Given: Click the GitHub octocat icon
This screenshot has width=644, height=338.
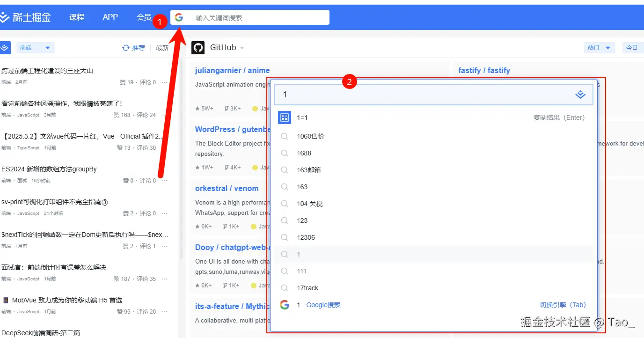Looking at the screenshot, I should [x=198, y=47].
